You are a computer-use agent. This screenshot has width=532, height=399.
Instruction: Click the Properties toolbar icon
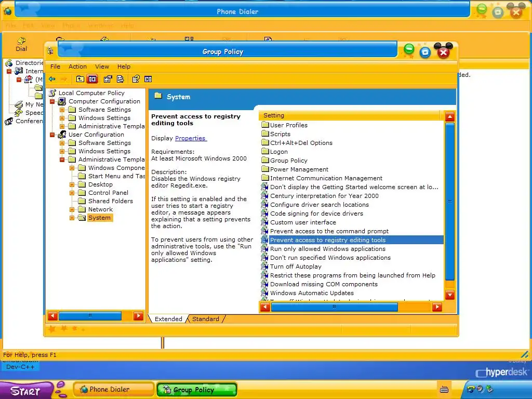(x=108, y=79)
